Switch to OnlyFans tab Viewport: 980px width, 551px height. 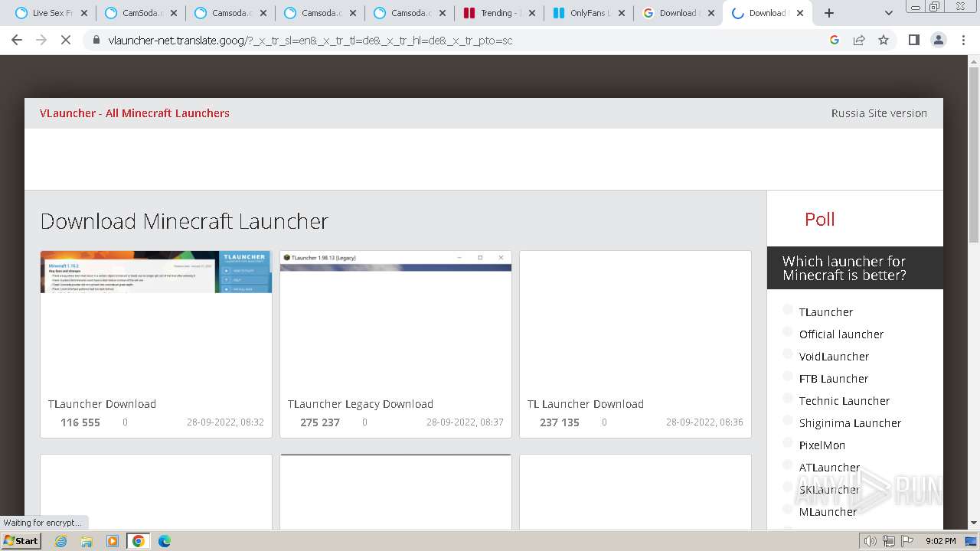(x=589, y=13)
